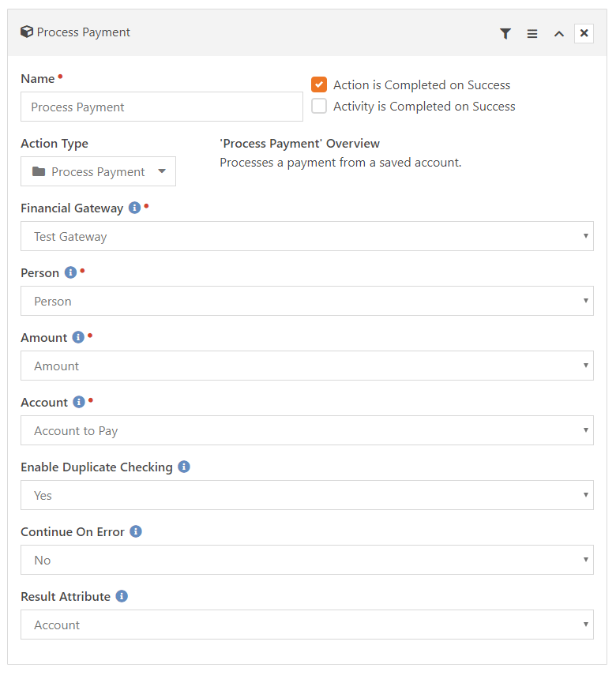The image size is (616, 679).
Task: Click the reorder bars icon in header
Action: click(x=532, y=33)
